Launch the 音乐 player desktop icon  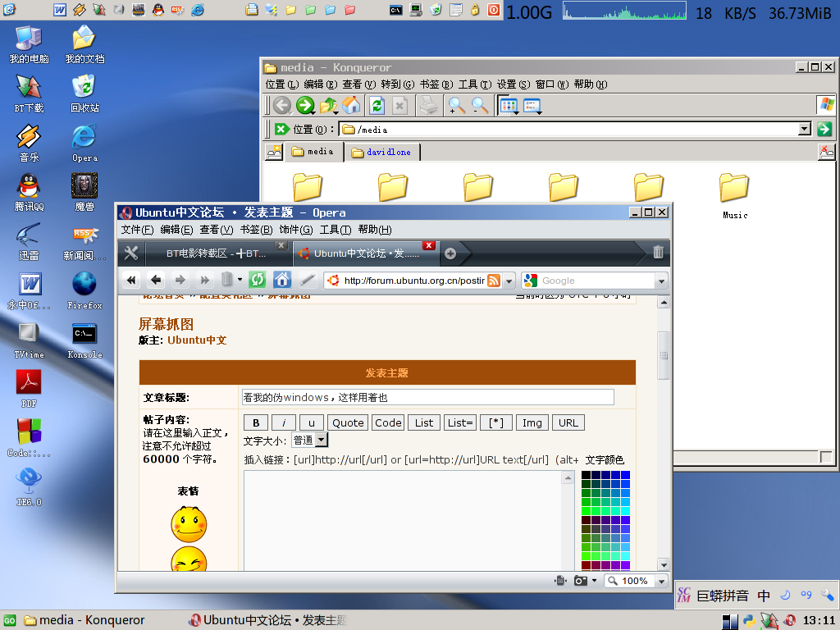(29, 143)
